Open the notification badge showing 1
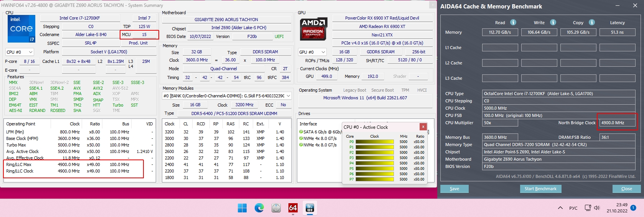644x217 pixels. click(633, 208)
